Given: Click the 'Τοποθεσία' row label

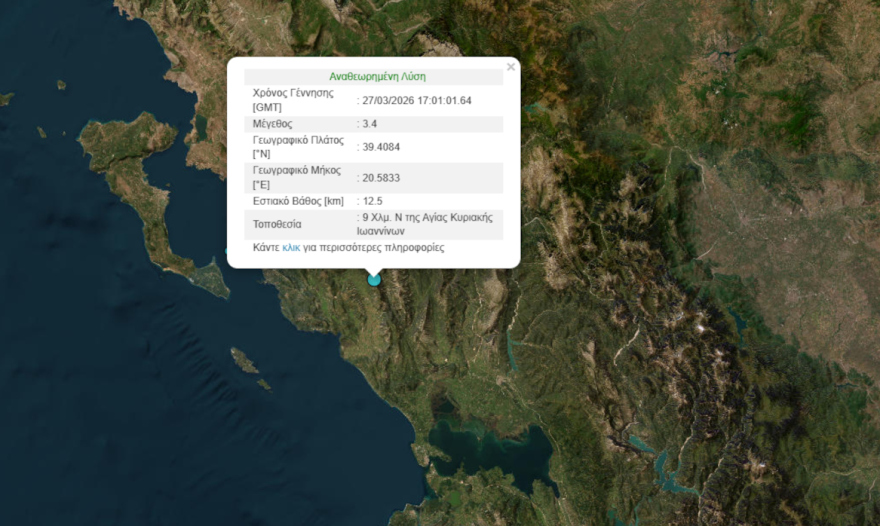Looking at the screenshot, I should click(277, 224).
